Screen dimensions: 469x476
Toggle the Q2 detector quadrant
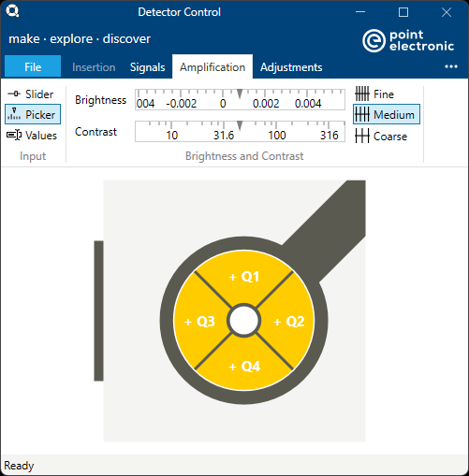point(288,321)
